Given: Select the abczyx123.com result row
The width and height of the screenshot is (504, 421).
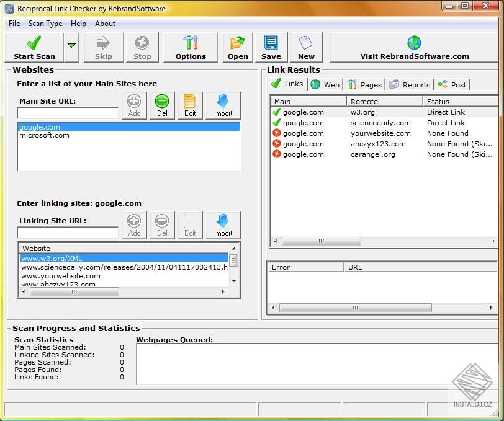Looking at the screenshot, I should (384, 144).
